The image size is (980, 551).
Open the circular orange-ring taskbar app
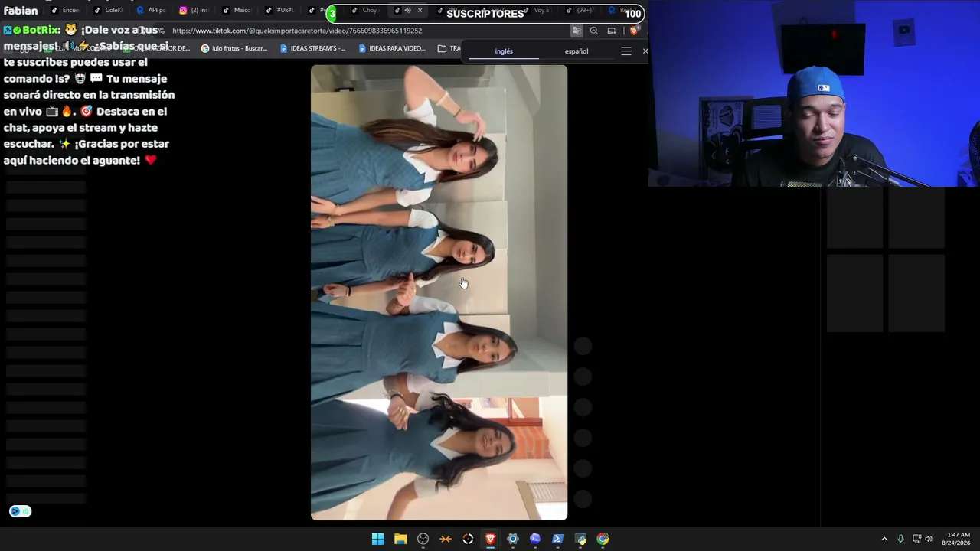468,539
